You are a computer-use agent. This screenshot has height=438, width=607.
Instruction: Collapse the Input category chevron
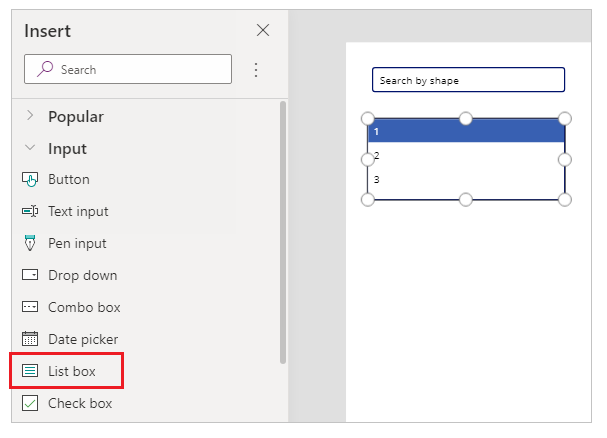pyautogui.click(x=30, y=148)
